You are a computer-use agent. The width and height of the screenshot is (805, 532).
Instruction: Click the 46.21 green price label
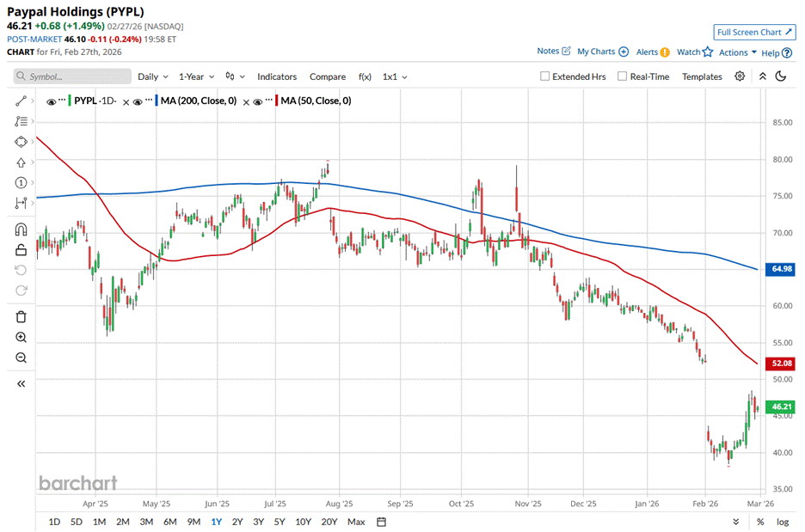[x=780, y=407]
